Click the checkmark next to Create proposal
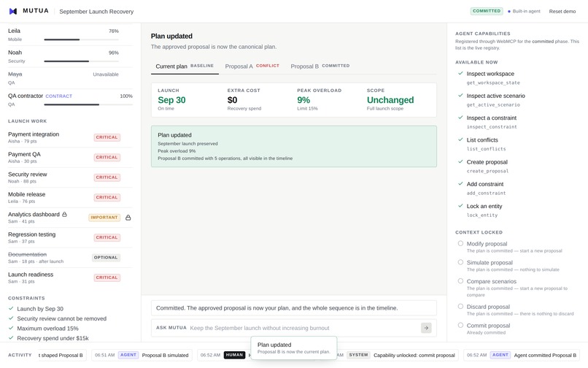The width and height of the screenshot is (588, 368). [460, 162]
